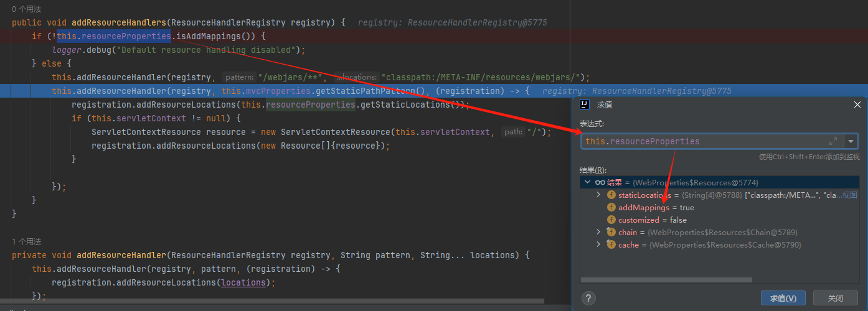Click the "classpath:/META-INF/resources/webjars/" string
The height and width of the screenshot is (311, 868).
(x=482, y=77)
